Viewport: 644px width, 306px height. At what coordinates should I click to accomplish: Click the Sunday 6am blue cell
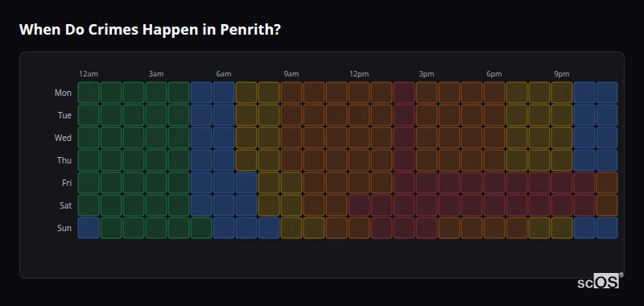click(224, 228)
